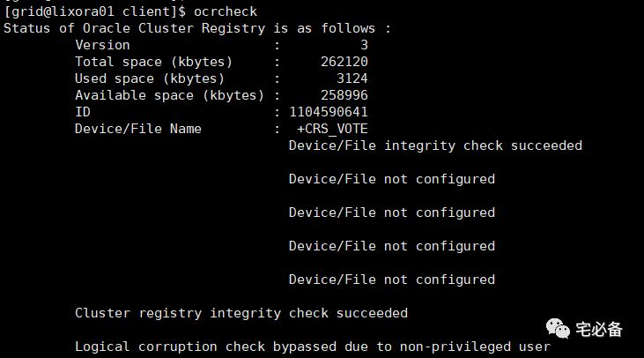644x358 pixels.
Task: Click the 'Used space (kbytes)' label
Action: (150, 78)
